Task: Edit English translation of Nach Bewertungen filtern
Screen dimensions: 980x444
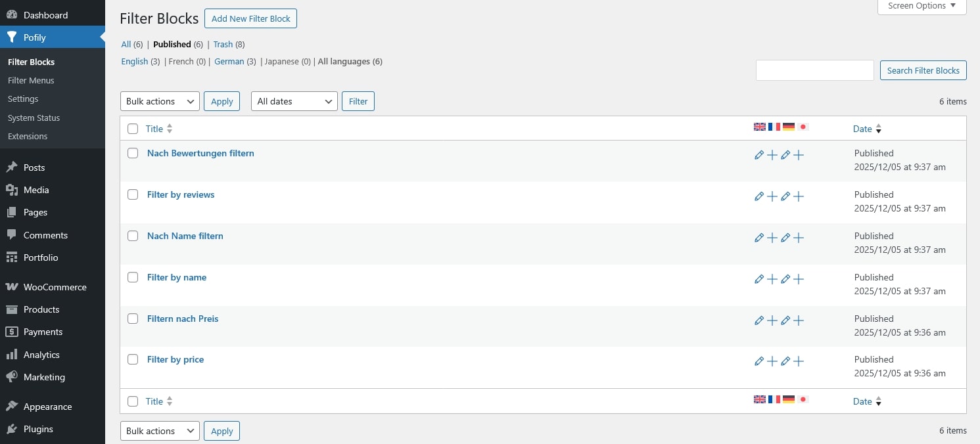Action: [759, 155]
